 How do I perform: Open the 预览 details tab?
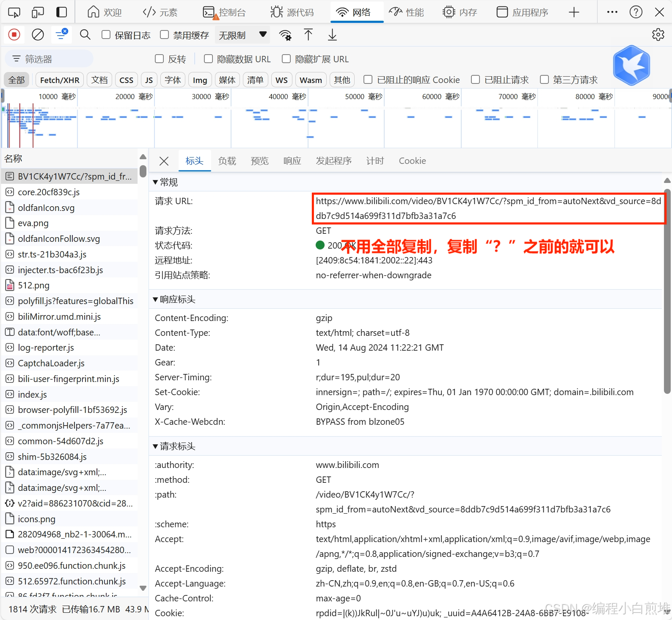pyautogui.click(x=260, y=161)
